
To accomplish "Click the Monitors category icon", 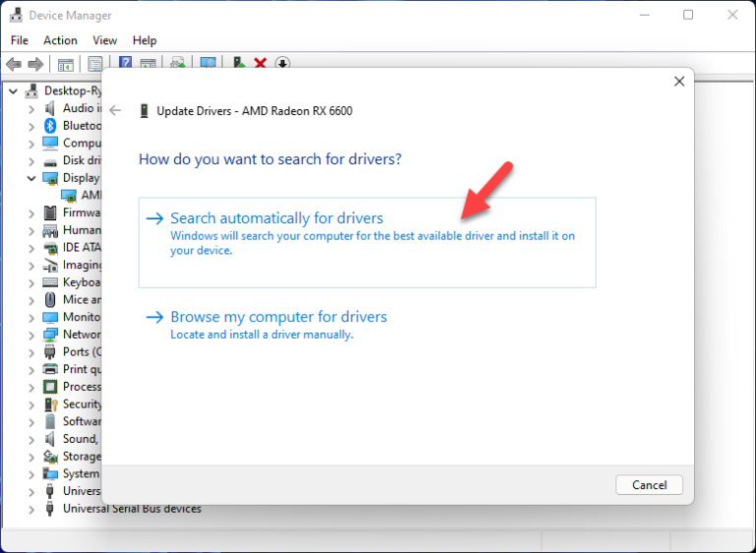I will pos(50,317).
